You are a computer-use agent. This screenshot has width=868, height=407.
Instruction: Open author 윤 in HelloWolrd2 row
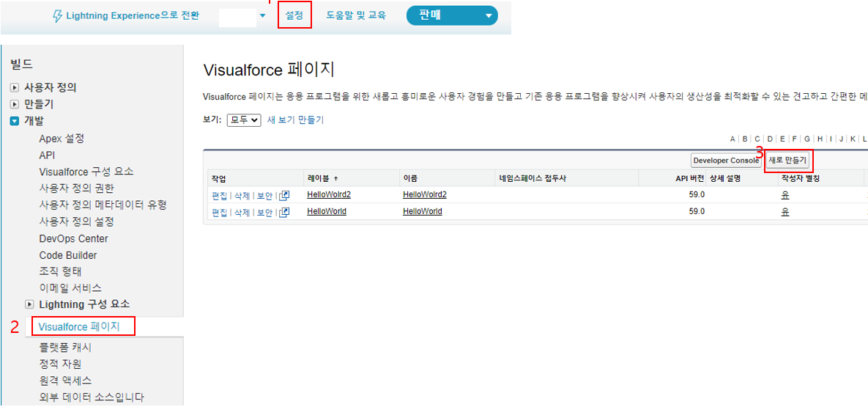tap(784, 194)
